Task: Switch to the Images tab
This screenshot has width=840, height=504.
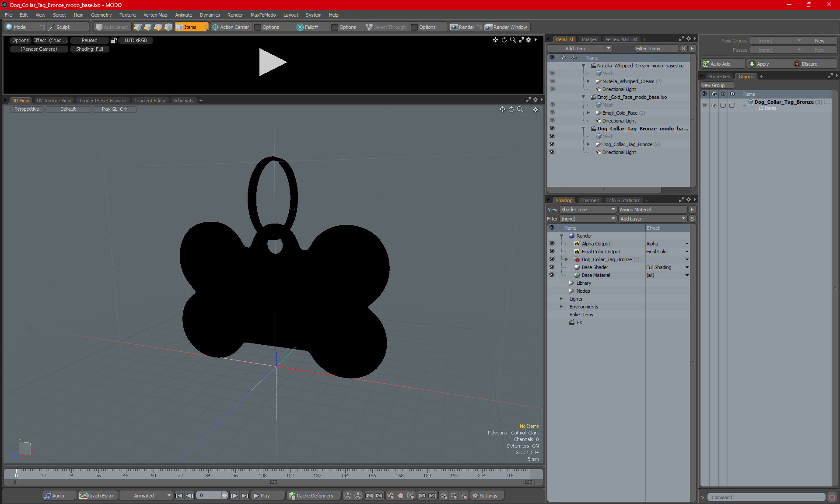Action: coord(589,39)
